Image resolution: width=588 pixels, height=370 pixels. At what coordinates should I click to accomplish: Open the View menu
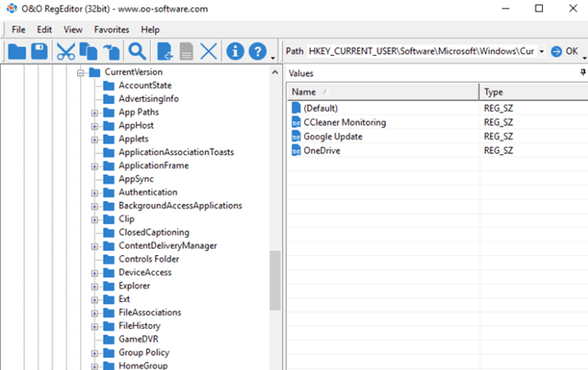tap(73, 29)
